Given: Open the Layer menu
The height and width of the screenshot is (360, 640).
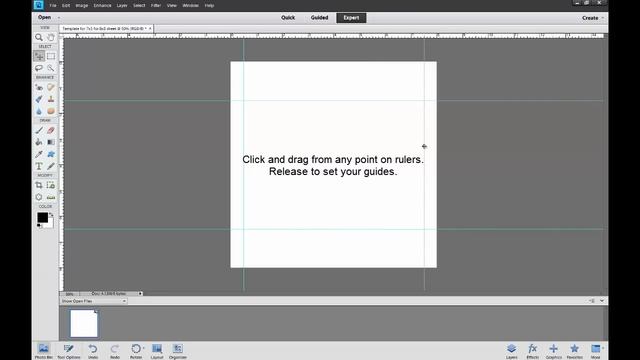Looking at the screenshot, I should (122, 6).
